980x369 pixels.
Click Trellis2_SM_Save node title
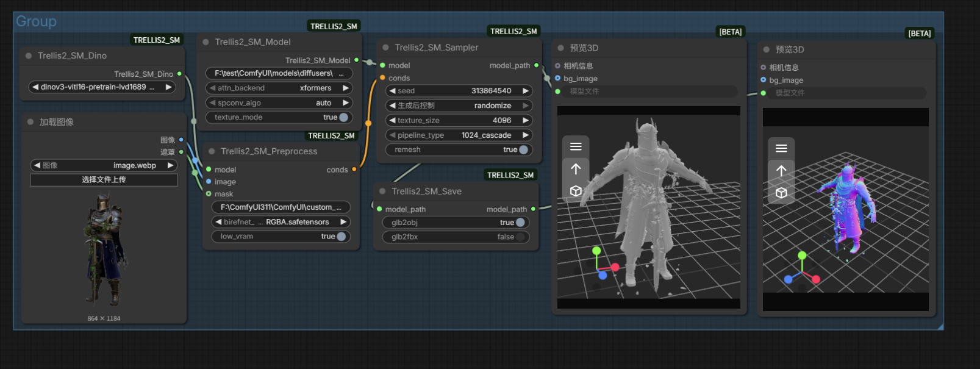tap(426, 192)
